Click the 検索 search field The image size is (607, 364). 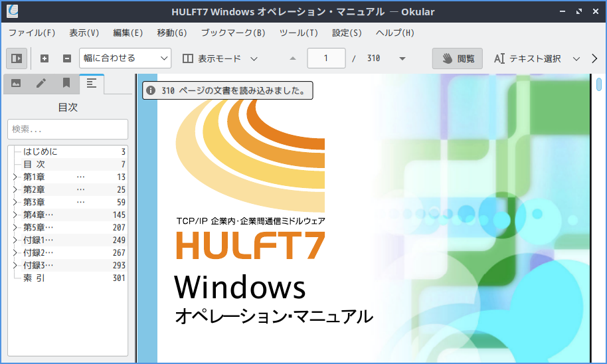[x=68, y=129]
